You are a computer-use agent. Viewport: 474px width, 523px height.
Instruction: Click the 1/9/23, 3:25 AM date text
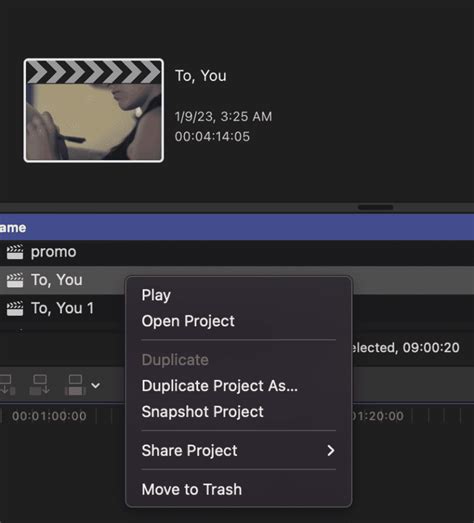[223, 117]
